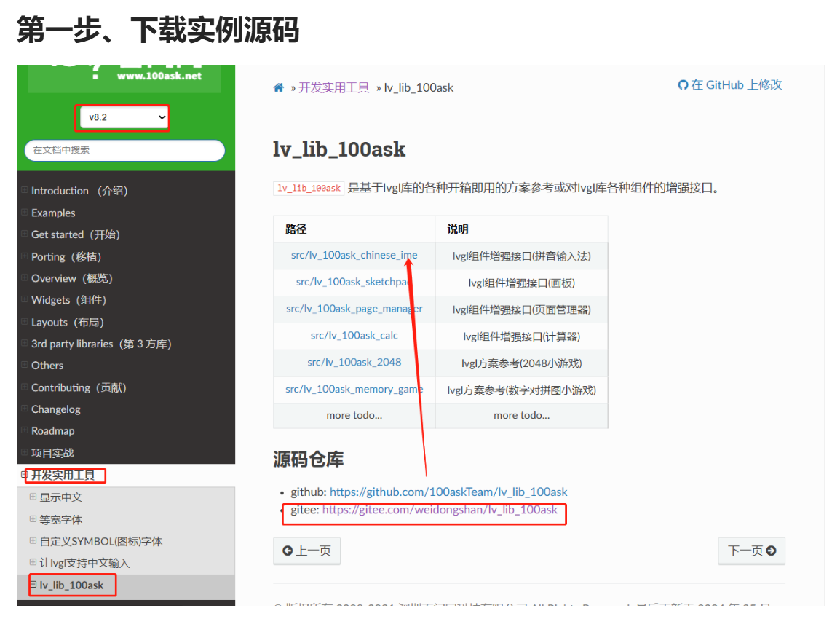This screenshot has width=840, height=627.
Task: Click 在 GitHub 上修改 link
Action: (730, 84)
